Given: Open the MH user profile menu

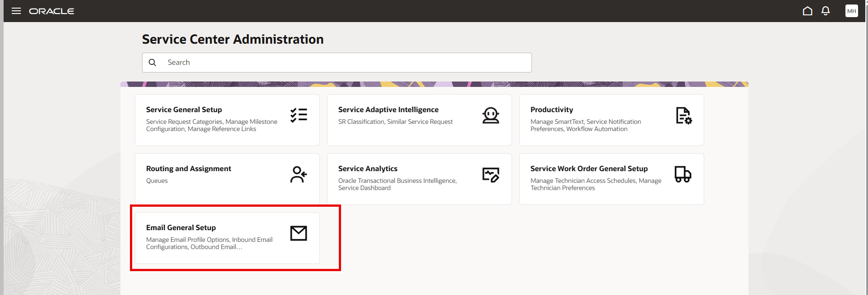Looking at the screenshot, I should (851, 11).
